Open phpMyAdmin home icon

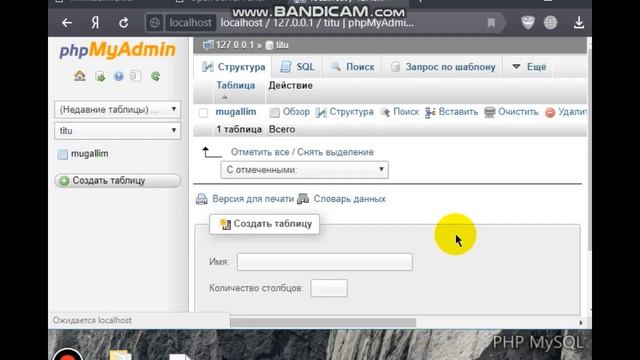pyautogui.click(x=80, y=76)
